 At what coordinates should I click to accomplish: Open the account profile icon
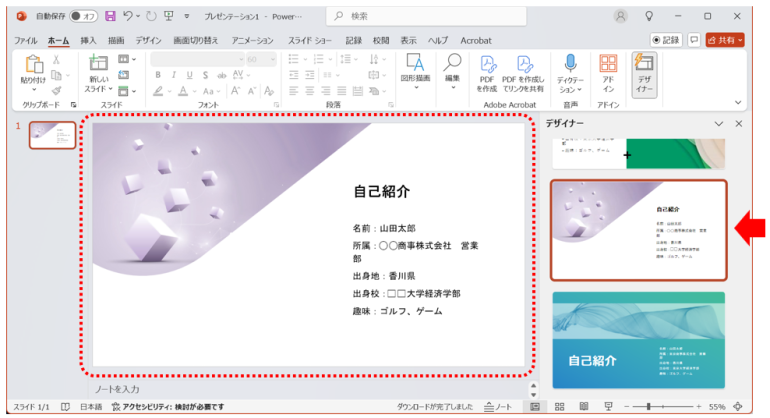pyautogui.click(x=621, y=16)
